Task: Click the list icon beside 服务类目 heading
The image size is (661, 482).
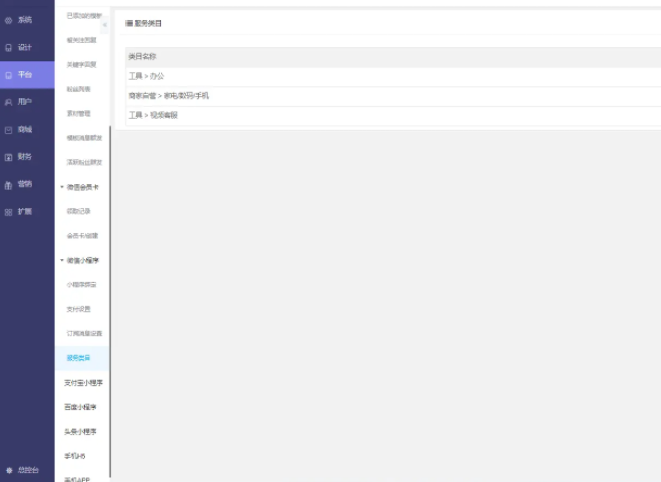Action: tap(129, 23)
